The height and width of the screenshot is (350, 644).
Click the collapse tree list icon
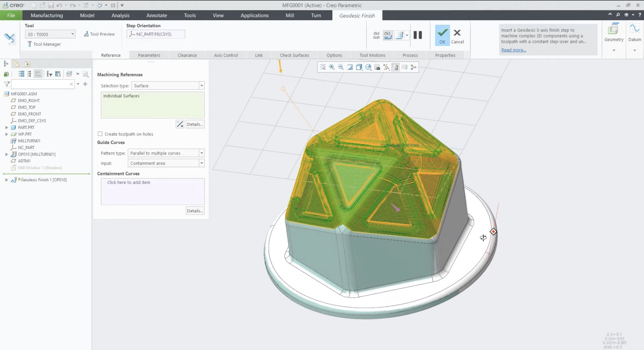pos(29,74)
